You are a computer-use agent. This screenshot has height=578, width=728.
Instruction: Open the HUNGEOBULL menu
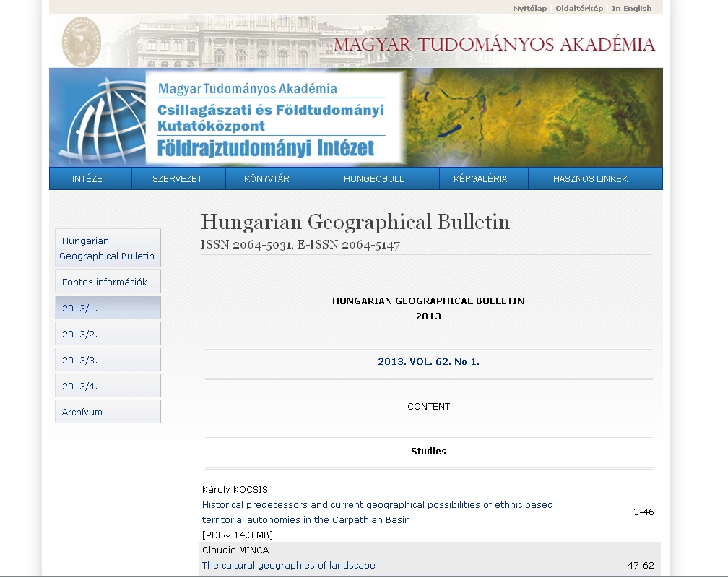coord(374,179)
